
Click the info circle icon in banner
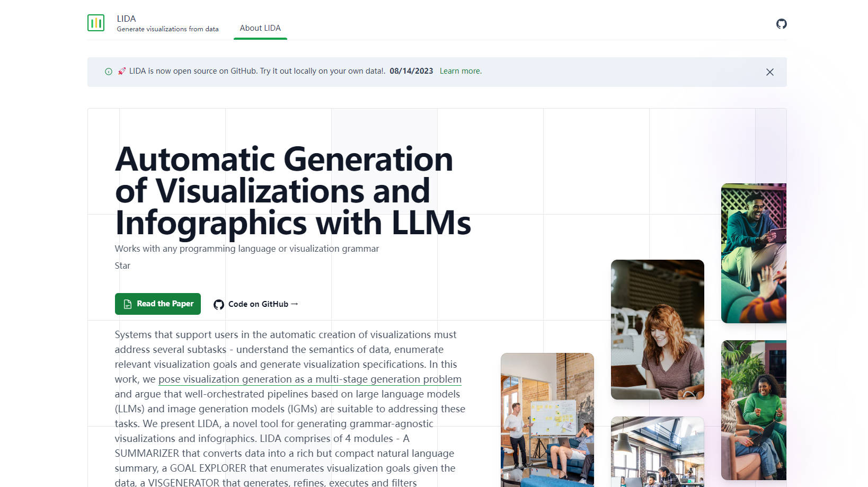click(x=109, y=72)
